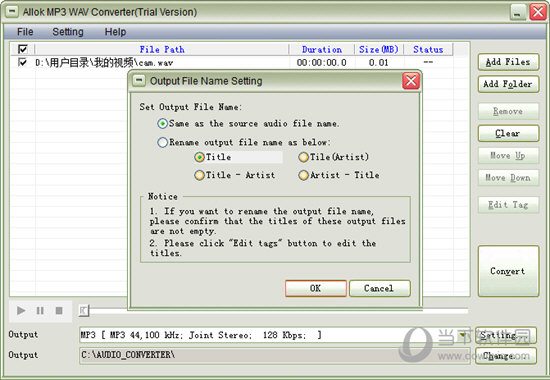Open the Setting menu
Screen dimensions: 550x380
click(x=68, y=32)
